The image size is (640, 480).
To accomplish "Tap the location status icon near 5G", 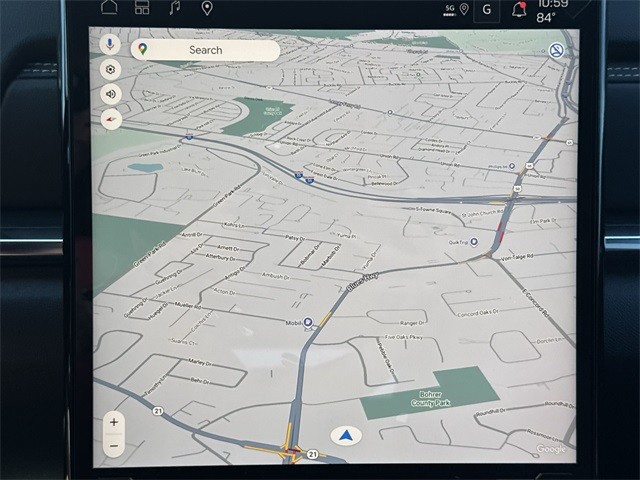I will [x=464, y=10].
